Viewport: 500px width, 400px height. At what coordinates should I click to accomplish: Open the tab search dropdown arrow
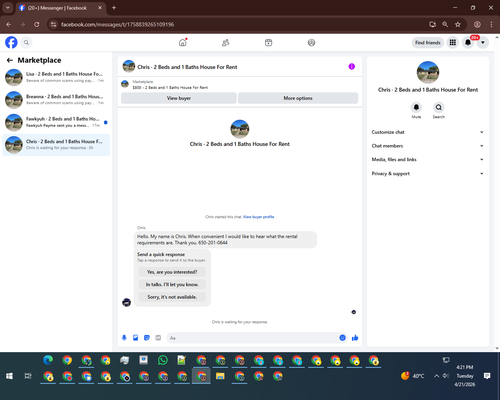pyautogui.click(x=7, y=8)
